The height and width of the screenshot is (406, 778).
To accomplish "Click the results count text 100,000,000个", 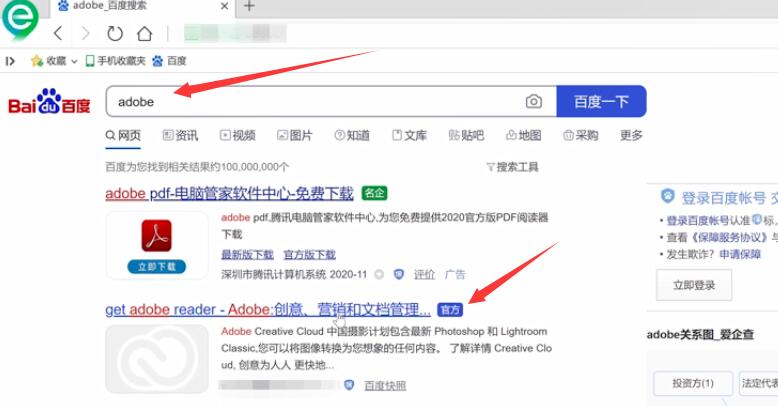I will pyautogui.click(x=255, y=167).
